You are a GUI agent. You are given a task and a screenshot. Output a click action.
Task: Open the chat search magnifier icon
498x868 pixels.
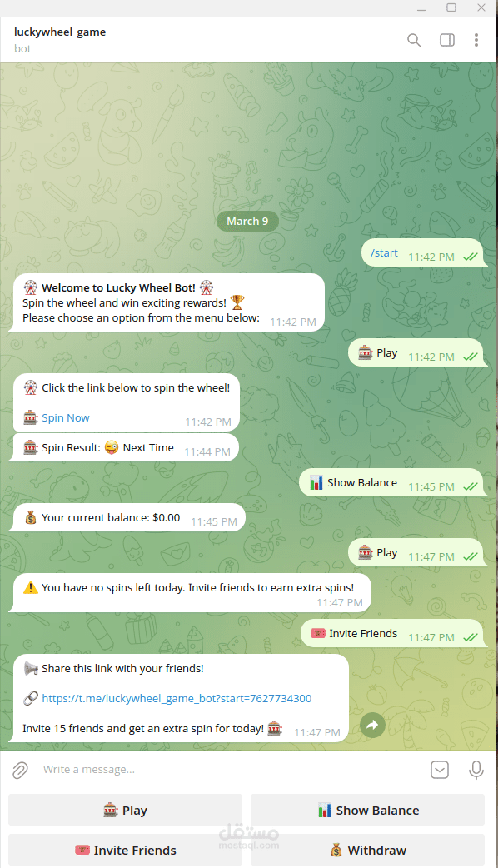[414, 40]
